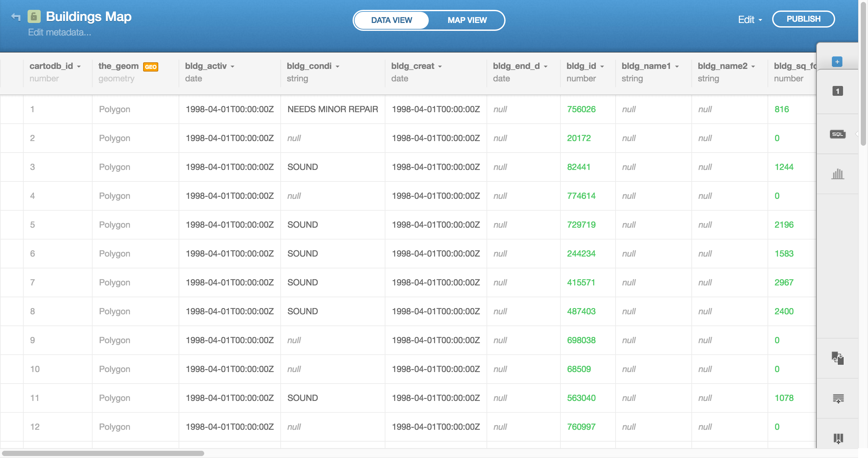The height and width of the screenshot is (458, 868).
Task: Click the GEO badge on the_geom column
Action: [x=150, y=67]
